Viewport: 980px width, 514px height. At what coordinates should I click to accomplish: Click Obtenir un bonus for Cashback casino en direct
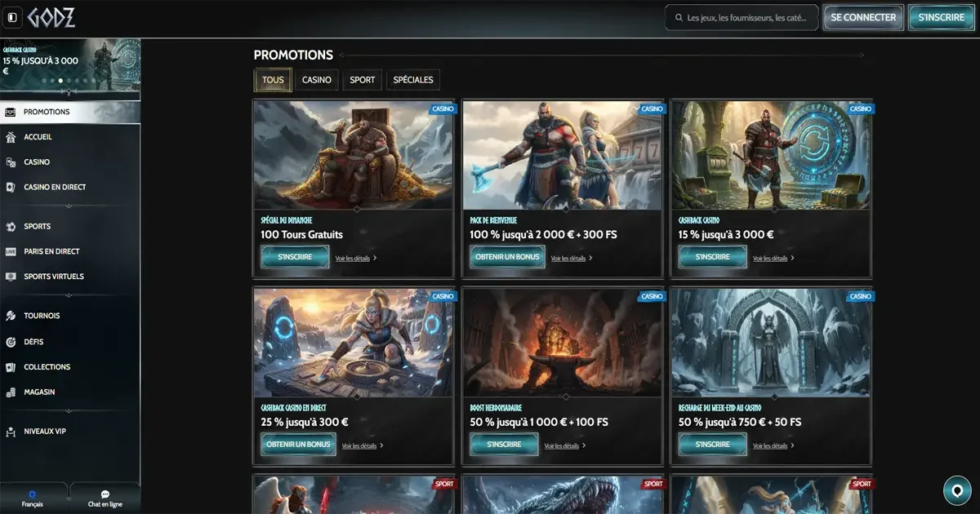(x=298, y=445)
